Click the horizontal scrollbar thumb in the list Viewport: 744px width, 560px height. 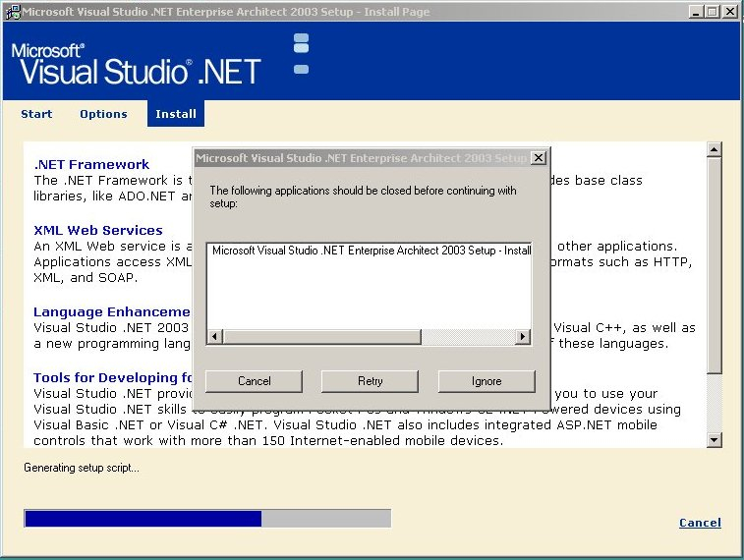(321, 337)
